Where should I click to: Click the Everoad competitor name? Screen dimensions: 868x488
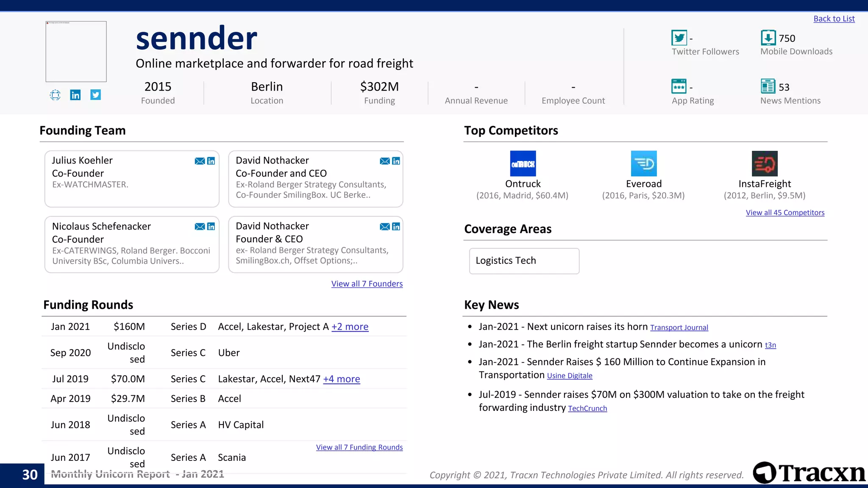pos(644,184)
